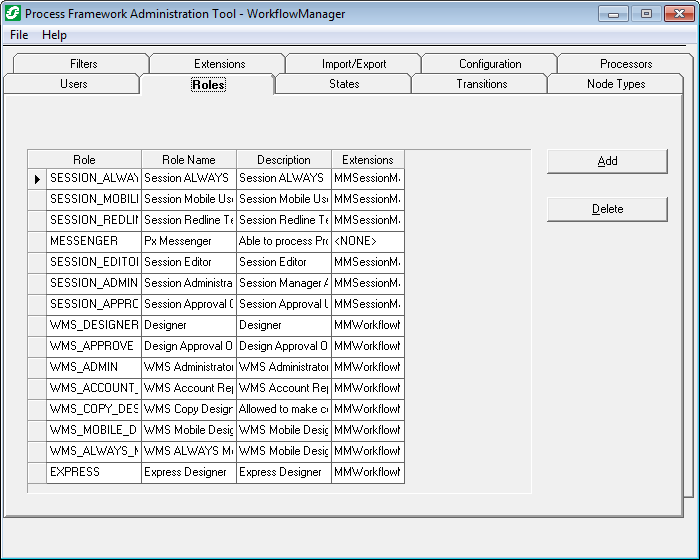Open the Help menu

[x=54, y=35]
